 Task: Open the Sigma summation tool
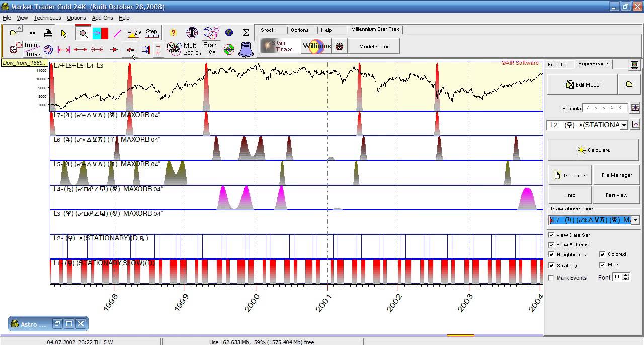(246, 33)
